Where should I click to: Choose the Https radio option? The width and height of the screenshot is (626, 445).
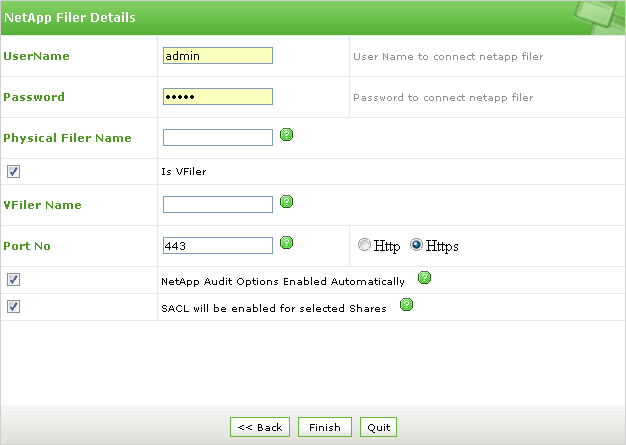416,245
